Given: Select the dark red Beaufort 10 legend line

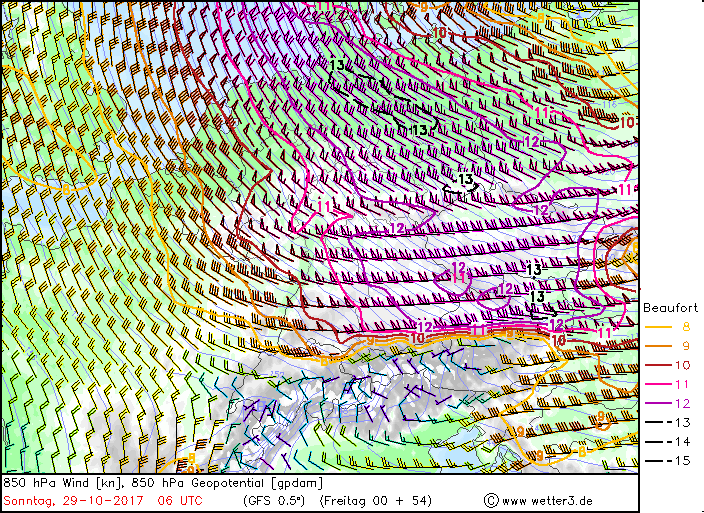Looking at the screenshot, I should [659, 365].
